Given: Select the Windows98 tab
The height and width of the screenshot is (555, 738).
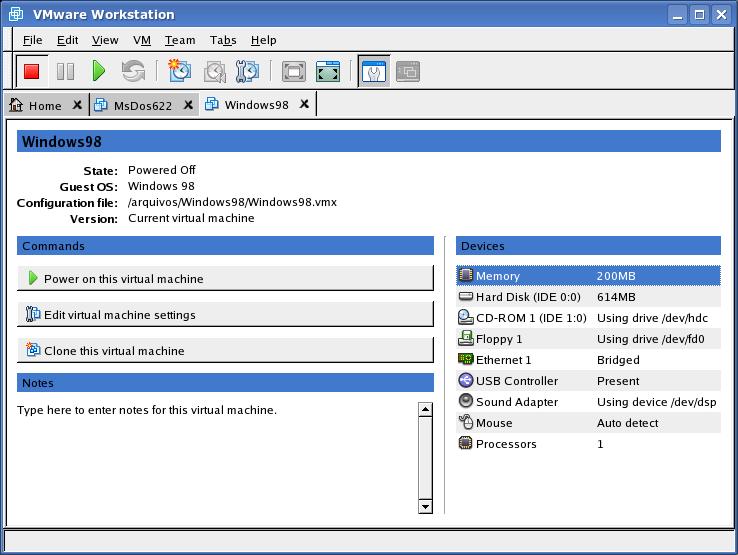Looking at the screenshot, I should 257,104.
